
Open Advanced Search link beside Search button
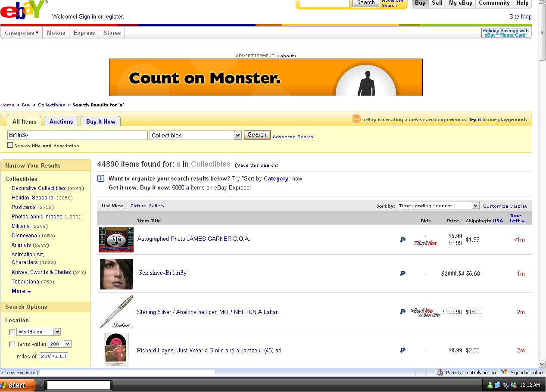293,137
